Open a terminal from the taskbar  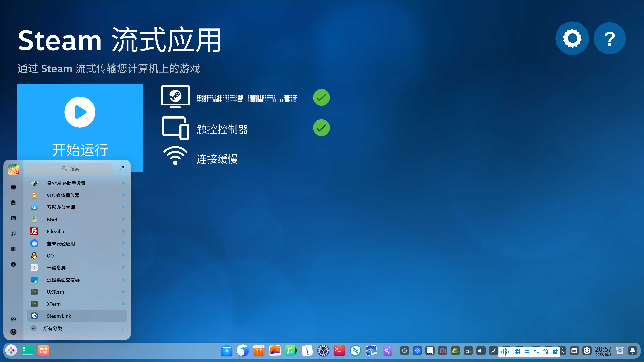339,351
